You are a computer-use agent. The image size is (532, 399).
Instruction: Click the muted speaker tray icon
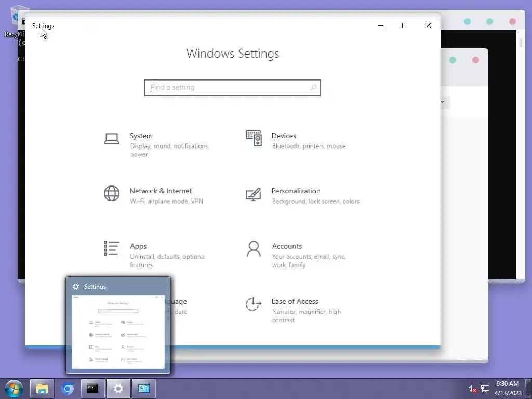click(472, 389)
